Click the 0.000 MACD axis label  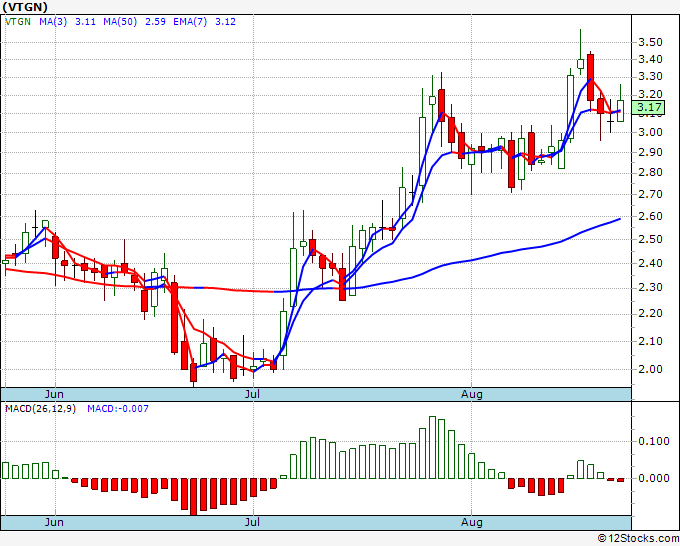654,478
